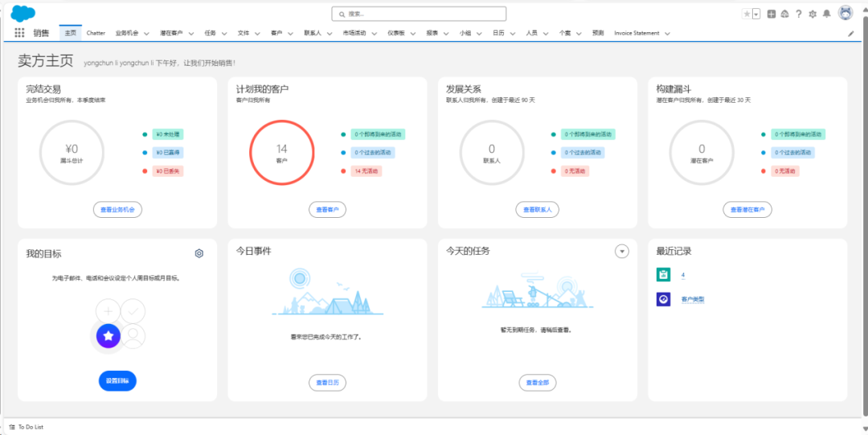Screen dimensions: 868x435
Task: Click 查看全部 in 今天的任务
Action: click(538, 383)
